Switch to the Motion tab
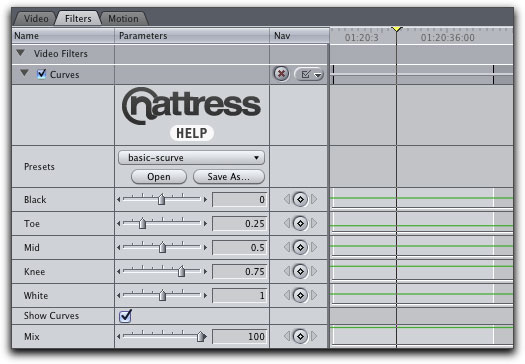 click(123, 18)
